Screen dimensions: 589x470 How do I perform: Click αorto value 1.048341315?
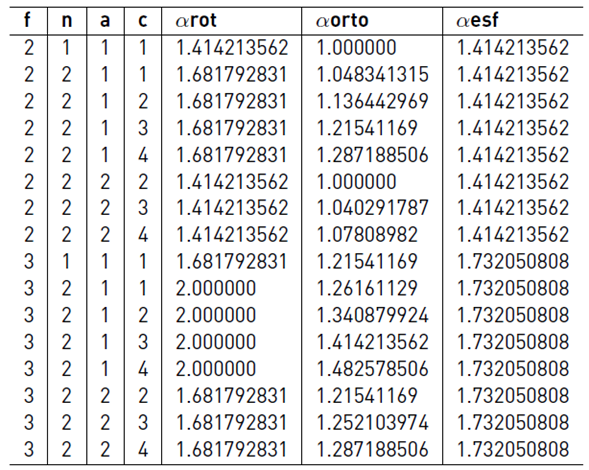[x=373, y=74]
